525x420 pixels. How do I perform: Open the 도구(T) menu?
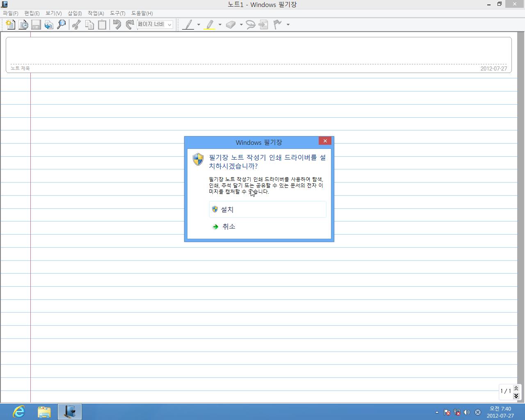[x=118, y=13]
